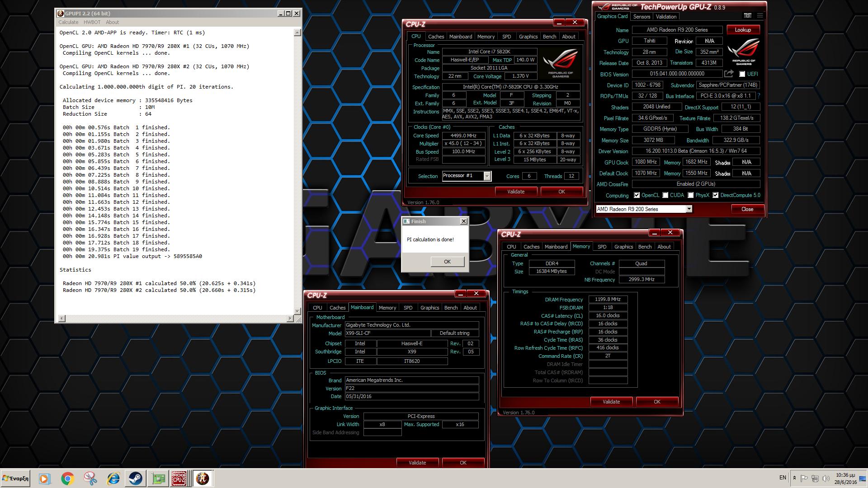Open the Snipping Tool scissors taskbar icon
868x488 pixels.
click(90, 479)
